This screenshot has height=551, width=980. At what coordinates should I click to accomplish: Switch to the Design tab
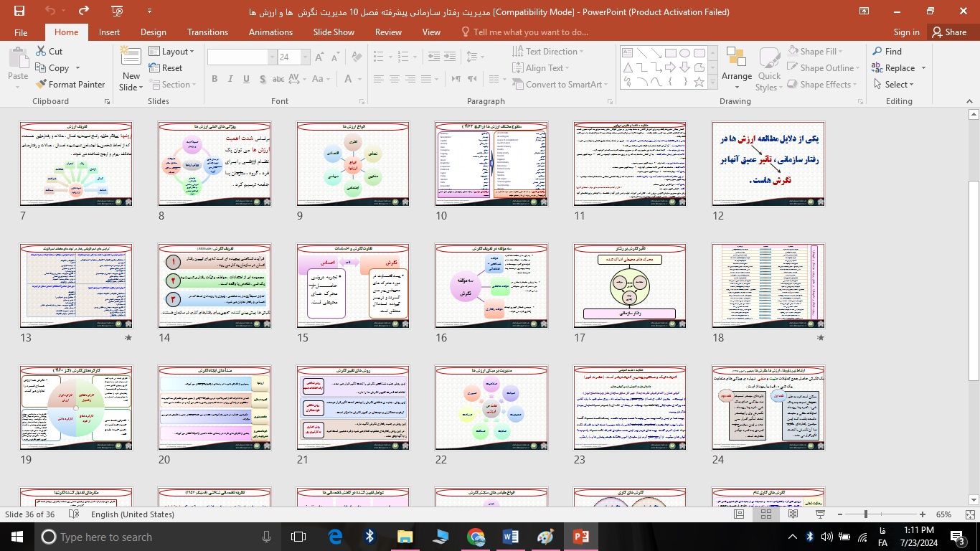[153, 32]
